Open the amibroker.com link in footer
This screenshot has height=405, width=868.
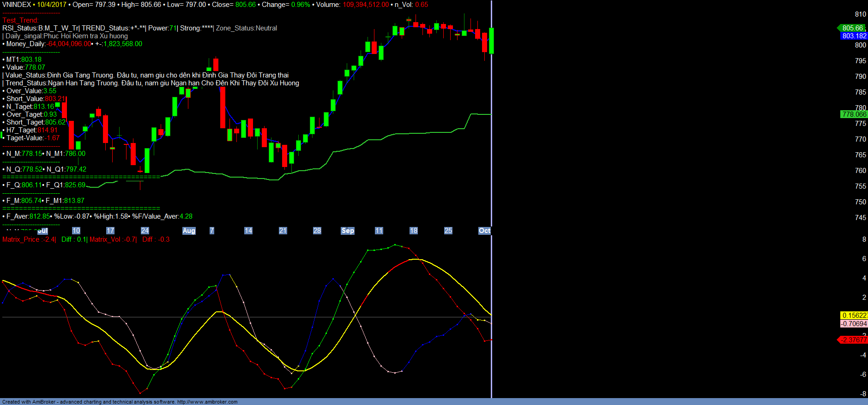(x=207, y=402)
